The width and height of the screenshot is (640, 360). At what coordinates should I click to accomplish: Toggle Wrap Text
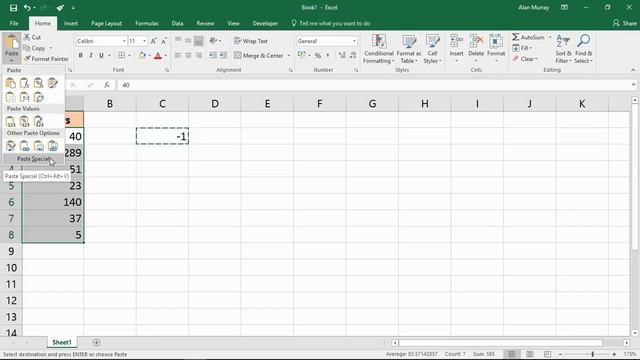point(251,41)
